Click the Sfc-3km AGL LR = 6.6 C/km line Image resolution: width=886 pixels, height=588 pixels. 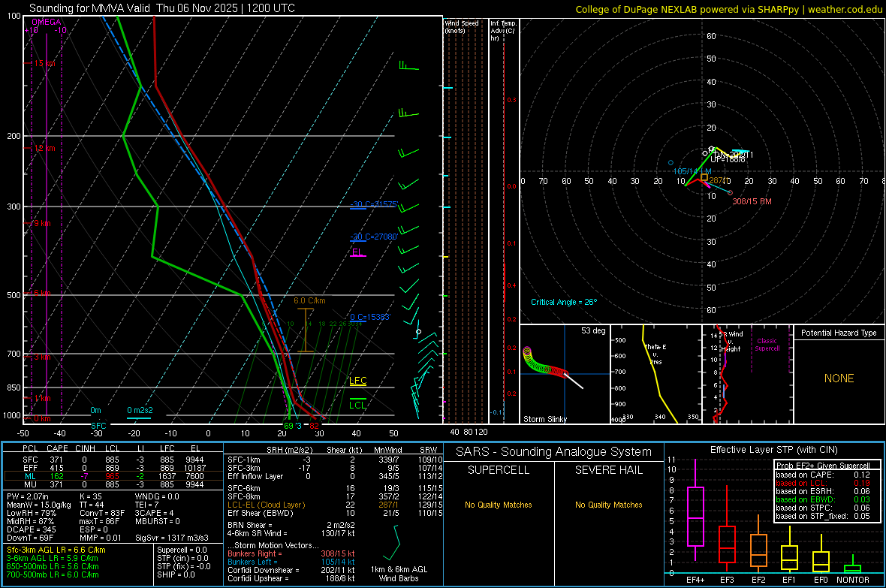point(56,550)
